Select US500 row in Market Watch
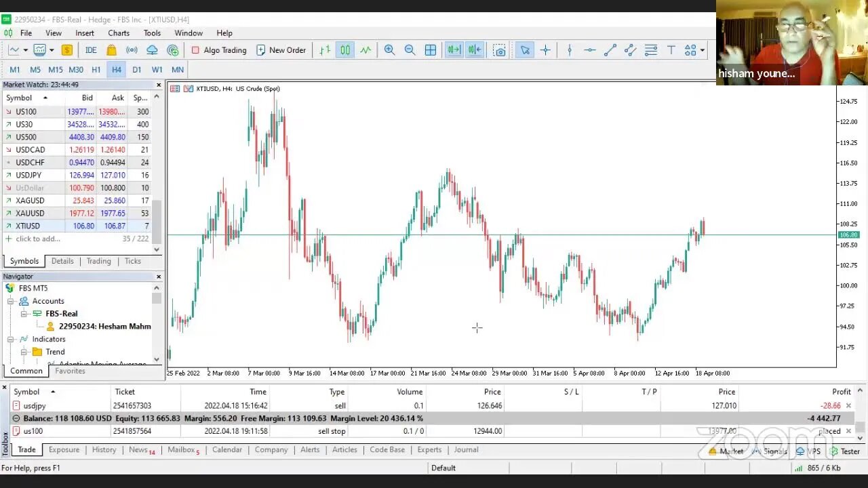 tap(77, 137)
